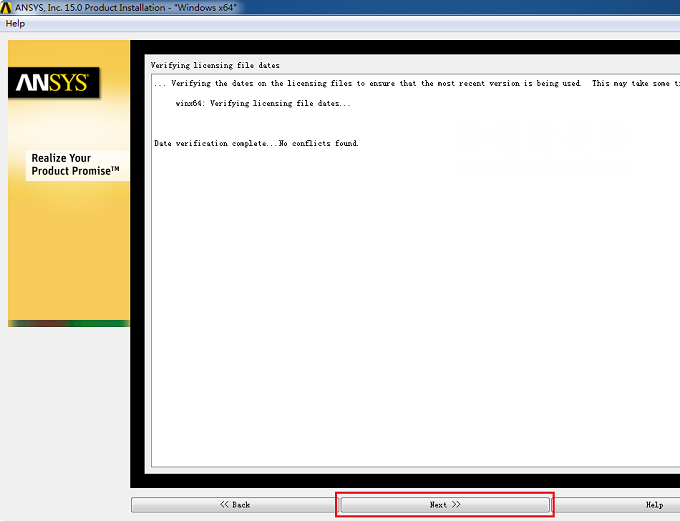The height and width of the screenshot is (521, 680).
Task: Click the installer window title text
Action: (126, 7)
